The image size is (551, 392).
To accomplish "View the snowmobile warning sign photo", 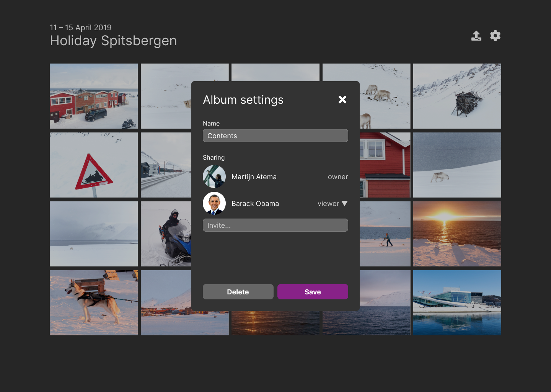I will click(93, 165).
